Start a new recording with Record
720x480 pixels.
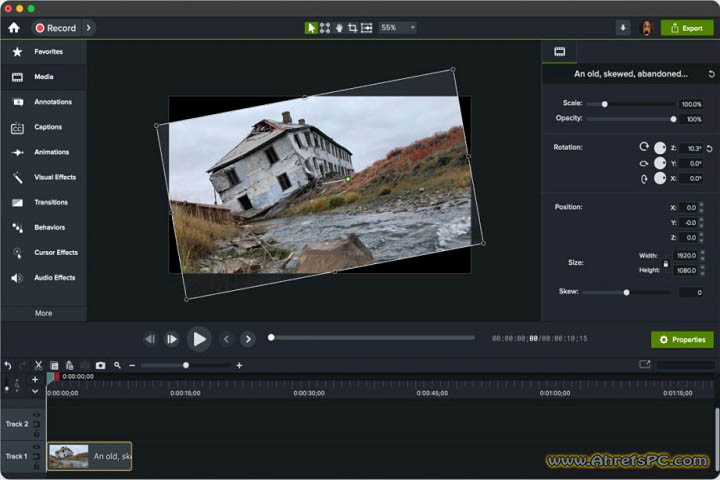tap(56, 28)
